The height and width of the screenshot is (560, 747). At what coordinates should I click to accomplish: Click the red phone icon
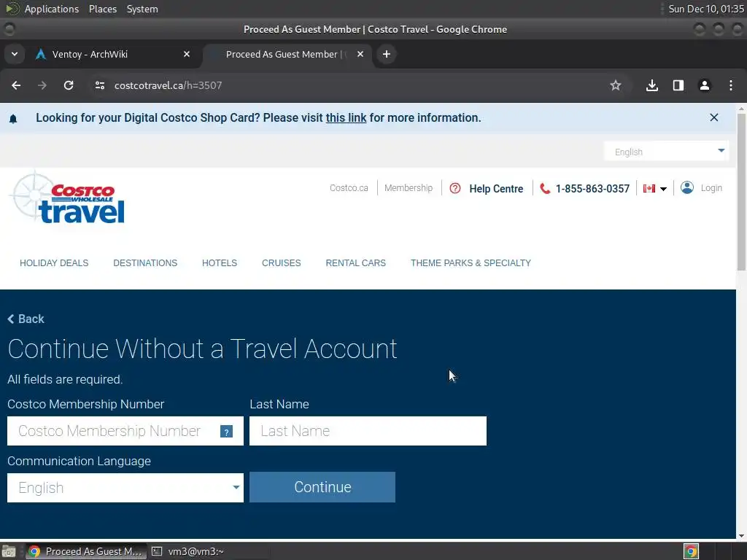pos(544,189)
